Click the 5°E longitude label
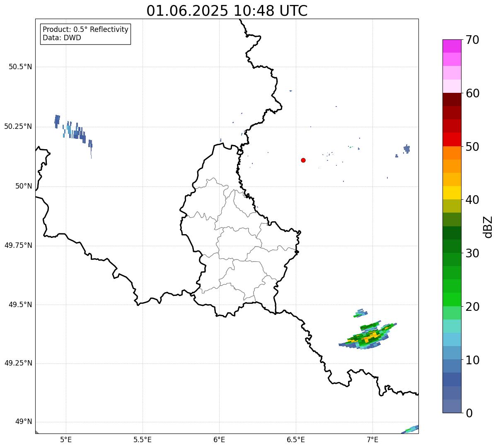 click(66, 439)
